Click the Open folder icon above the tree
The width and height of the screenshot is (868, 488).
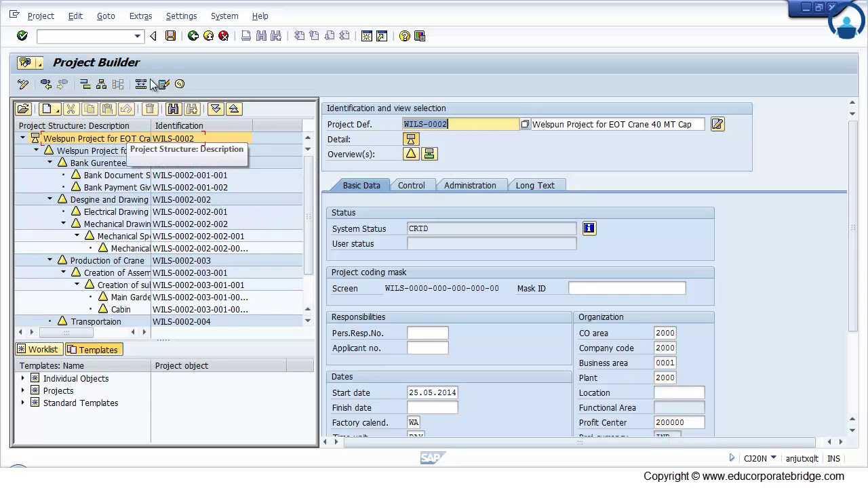(23, 108)
